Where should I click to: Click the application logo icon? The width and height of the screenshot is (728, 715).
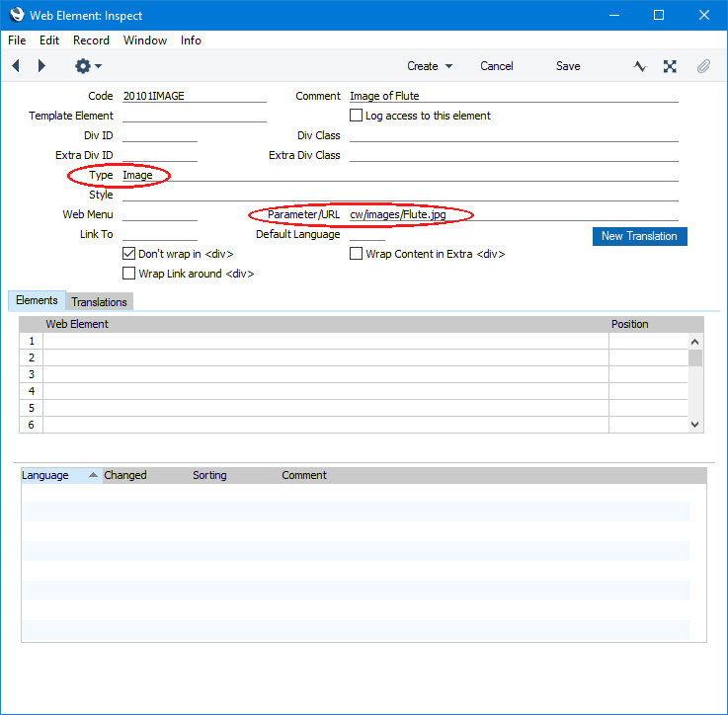point(17,15)
